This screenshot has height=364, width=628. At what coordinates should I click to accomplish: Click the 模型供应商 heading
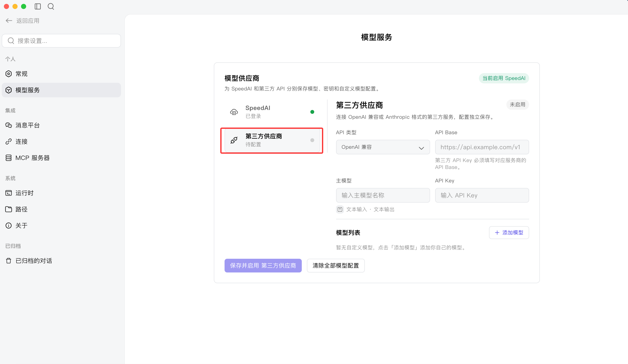coord(242,78)
